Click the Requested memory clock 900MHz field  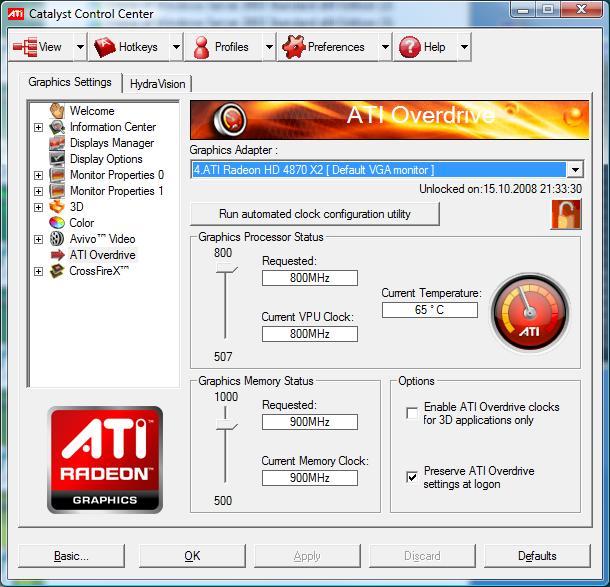coord(310,422)
